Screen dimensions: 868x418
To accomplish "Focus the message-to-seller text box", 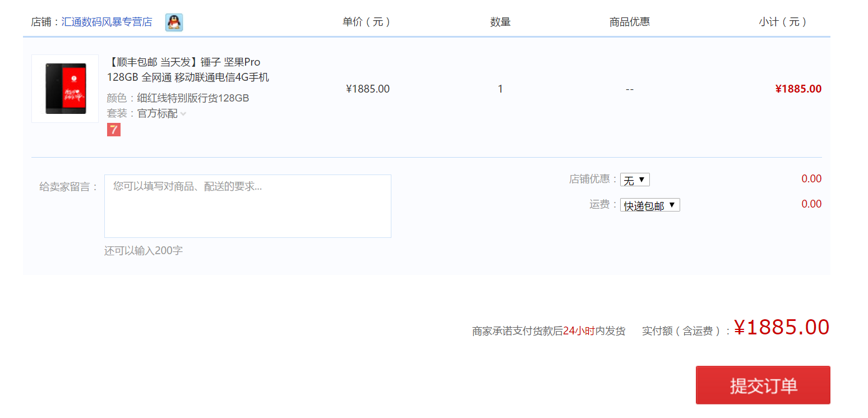I will click(248, 206).
